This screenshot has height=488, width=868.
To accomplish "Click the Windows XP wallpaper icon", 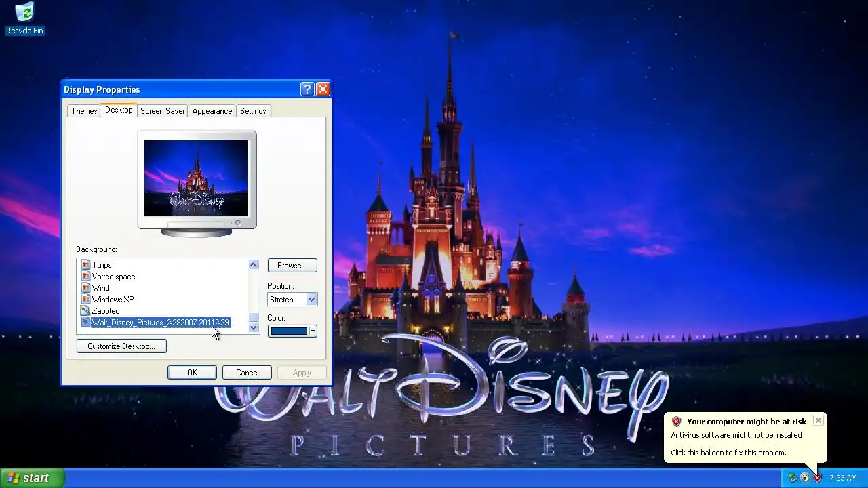I will [x=85, y=300].
